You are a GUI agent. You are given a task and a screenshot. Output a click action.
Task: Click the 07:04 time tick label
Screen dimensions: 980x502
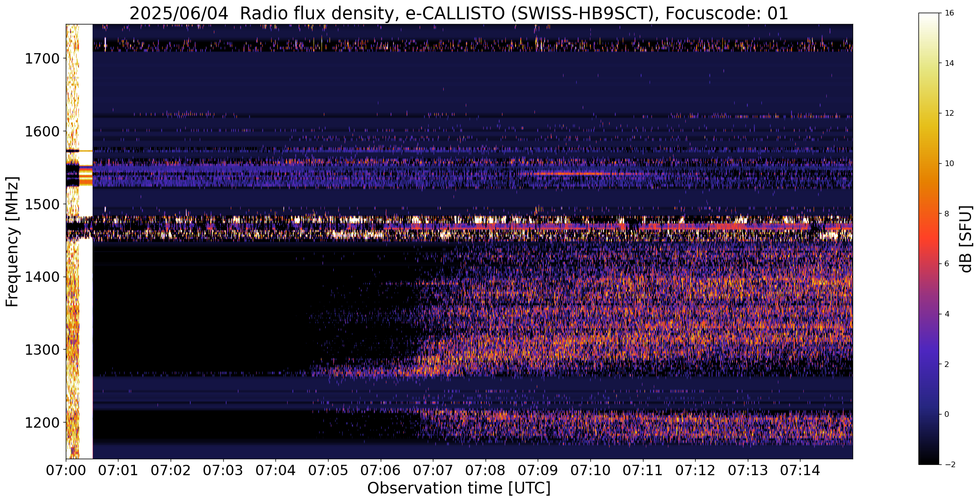point(276,470)
